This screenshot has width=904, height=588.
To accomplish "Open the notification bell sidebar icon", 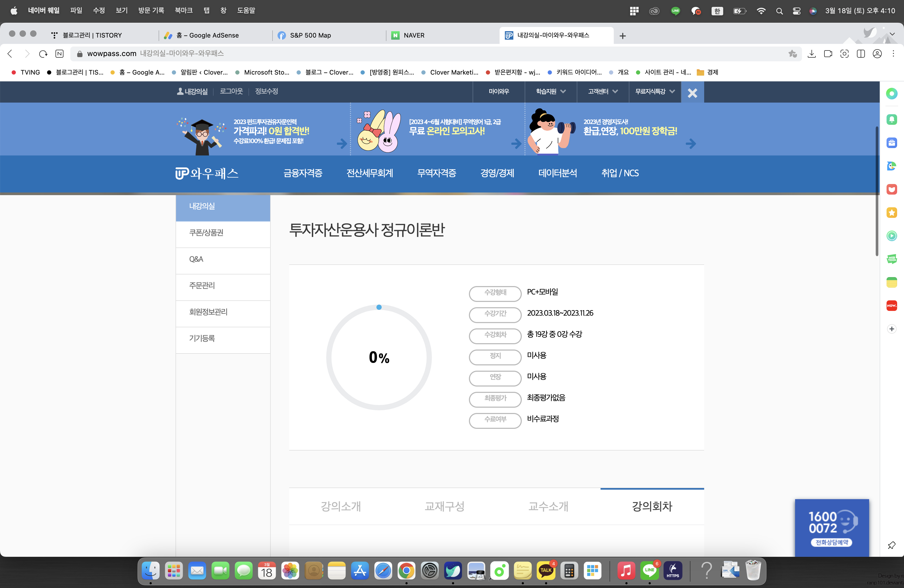I will 892,120.
